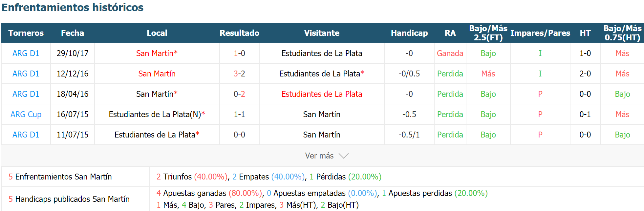Click the Impares/Pares column header

tap(540, 33)
